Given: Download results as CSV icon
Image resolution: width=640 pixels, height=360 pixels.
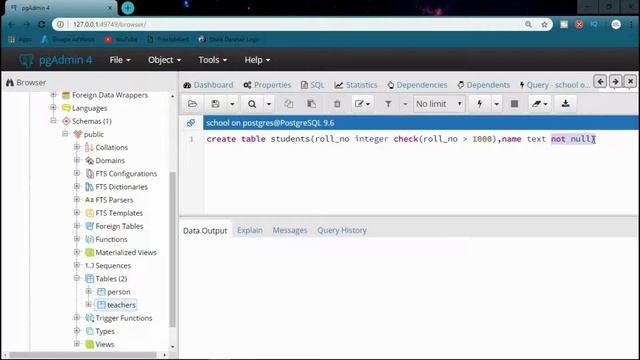Looking at the screenshot, I should pyautogui.click(x=565, y=104).
